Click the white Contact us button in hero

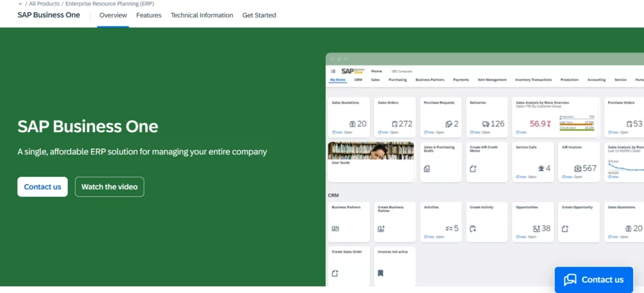pos(43,187)
